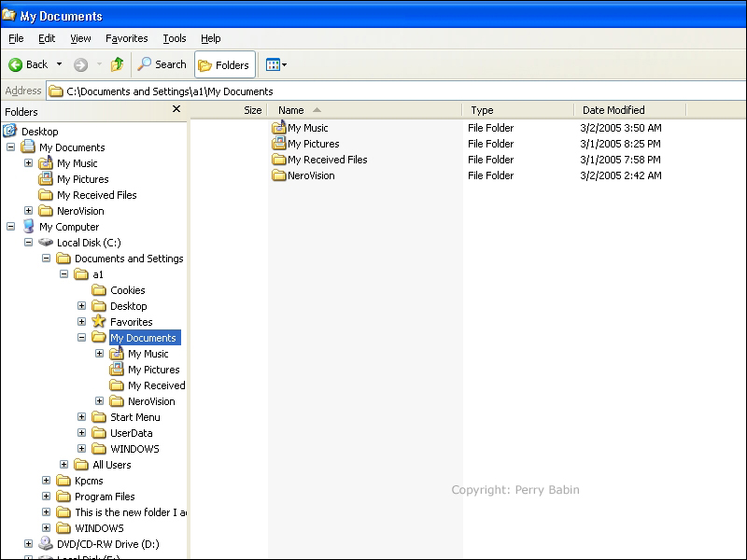Collapse the Local Disk (C:) node
This screenshot has width=747, height=560.
point(29,243)
